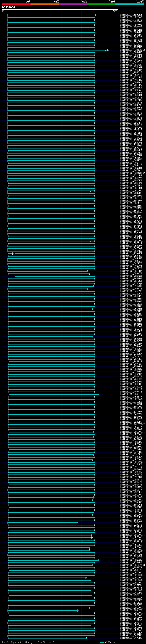Open hit UniRef100_B9HDK6
The width and height of the screenshot is (146, 644).
131,15
